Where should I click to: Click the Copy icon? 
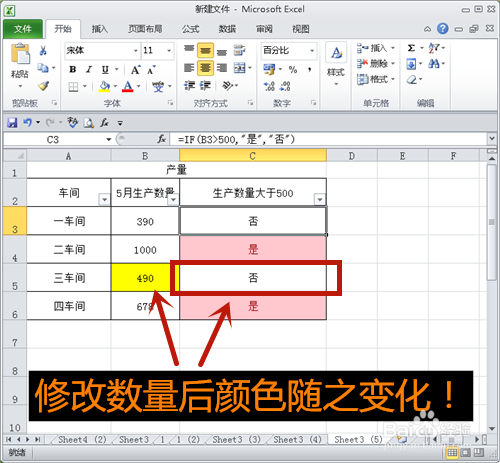(43, 68)
